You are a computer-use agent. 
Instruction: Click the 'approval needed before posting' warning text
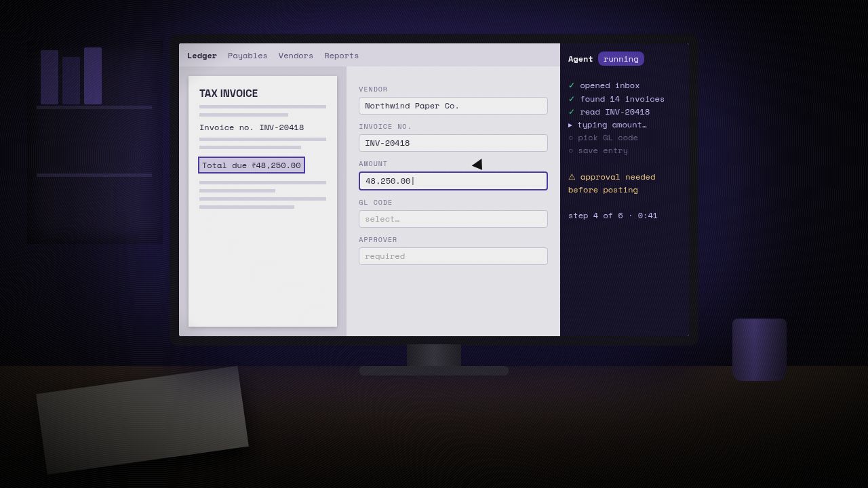(x=612, y=183)
